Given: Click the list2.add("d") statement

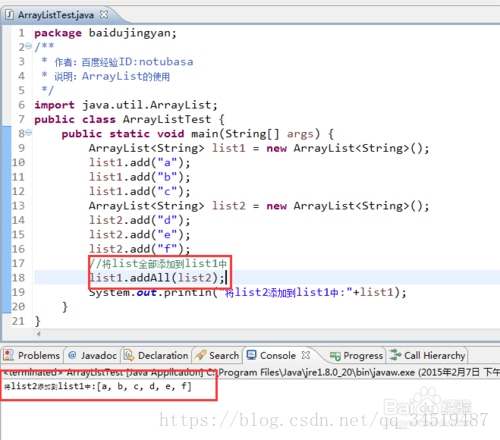Looking at the screenshot, I should 139,220.
